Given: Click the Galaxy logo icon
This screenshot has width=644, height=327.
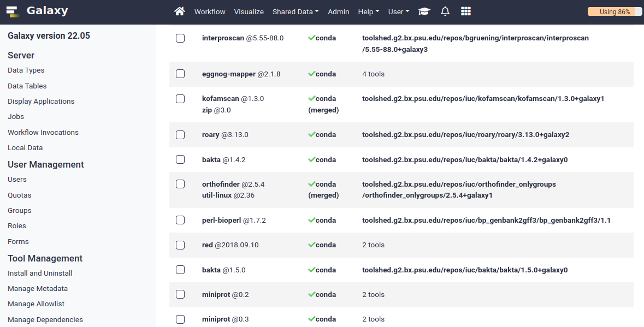Looking at the screenshot, I should pos(13,11).
